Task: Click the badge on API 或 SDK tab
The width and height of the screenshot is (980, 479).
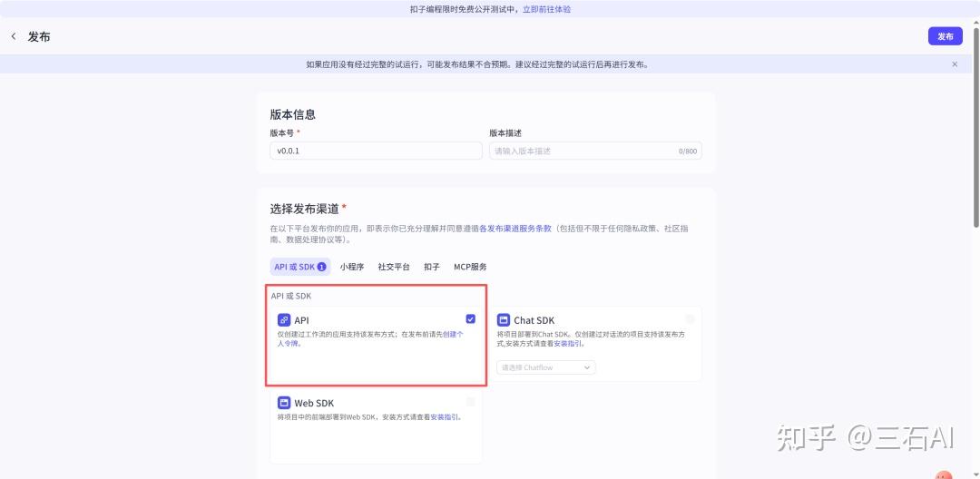Action: pos(321,268)
